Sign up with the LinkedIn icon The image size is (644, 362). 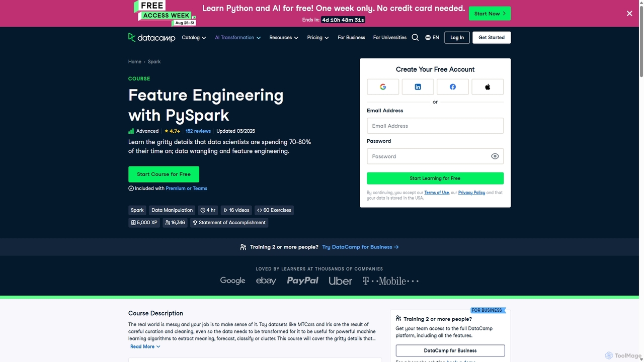pyautogui.click(x=418, y=86)
